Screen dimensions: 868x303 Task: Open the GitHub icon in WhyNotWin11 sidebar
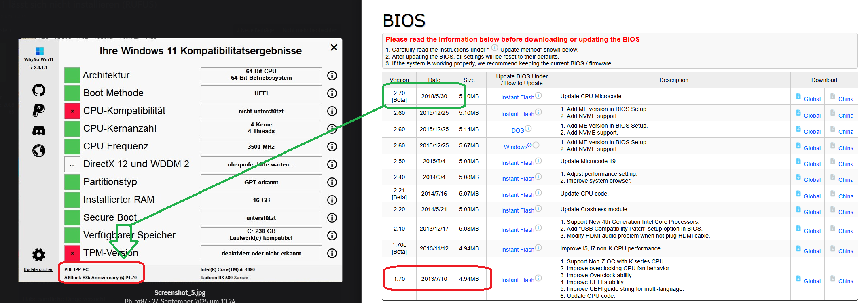click(39, 90)
